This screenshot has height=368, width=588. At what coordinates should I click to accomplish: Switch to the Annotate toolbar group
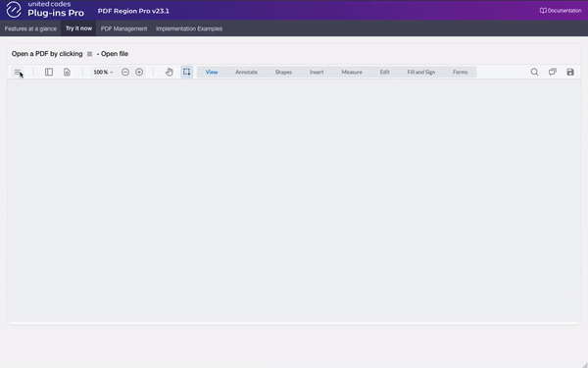[246, 72]
